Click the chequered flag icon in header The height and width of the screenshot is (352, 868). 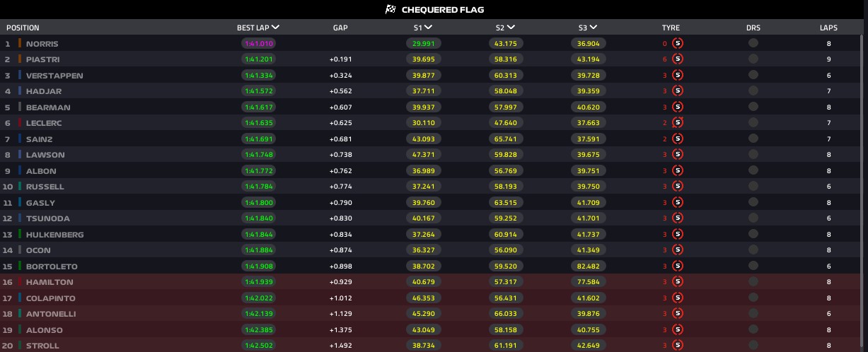[x=390, y=9]
